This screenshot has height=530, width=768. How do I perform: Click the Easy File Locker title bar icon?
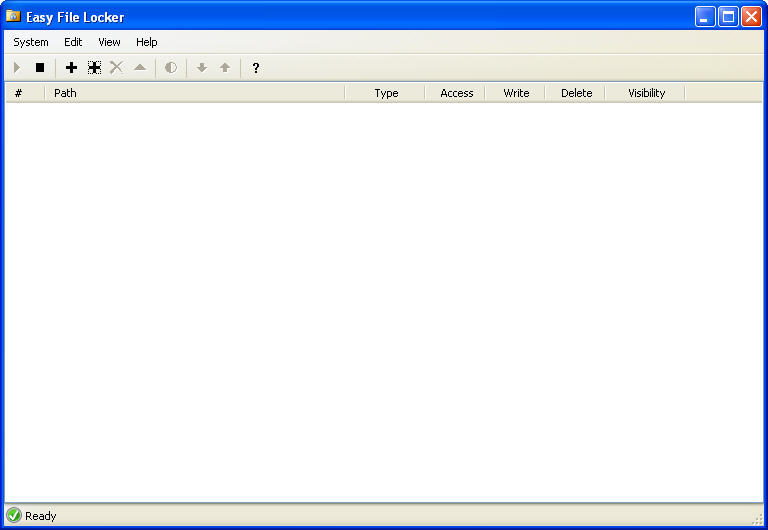pyautogui.click(x=13, y=16)
